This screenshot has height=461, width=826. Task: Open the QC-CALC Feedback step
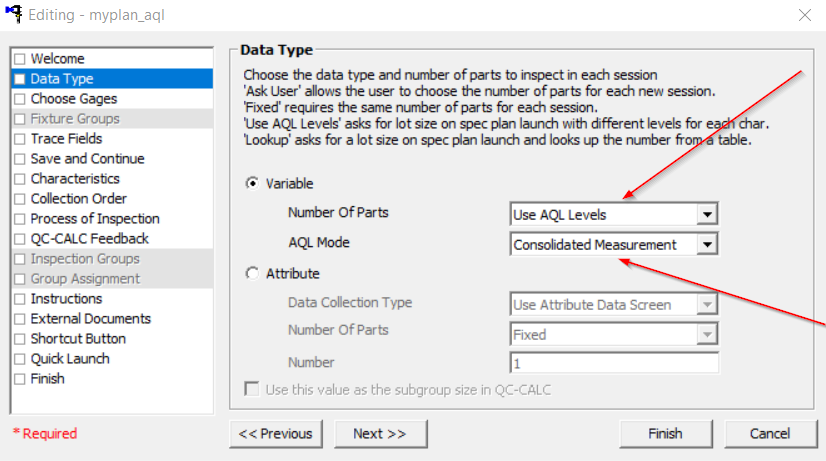click(90, 239)
